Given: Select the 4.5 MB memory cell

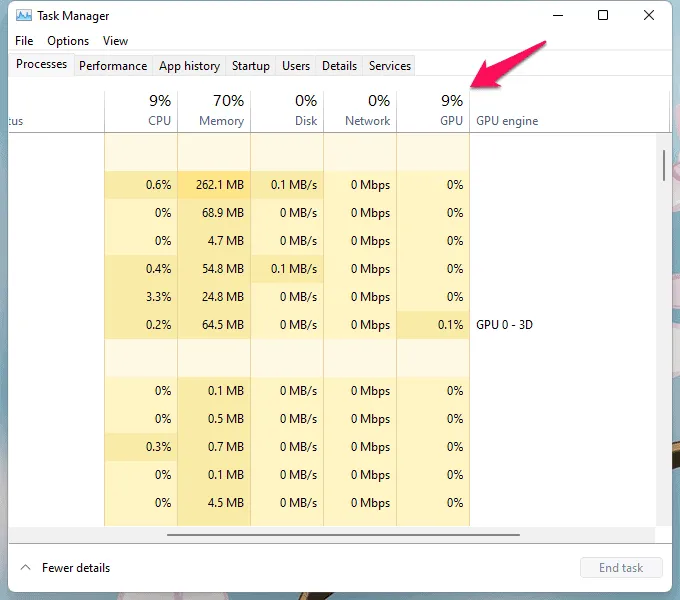Looking at the screenshot, I should click(214, 503).
